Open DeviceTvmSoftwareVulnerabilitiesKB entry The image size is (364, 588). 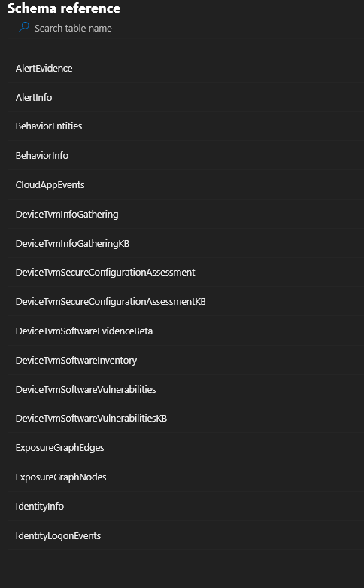coord(186,418)
